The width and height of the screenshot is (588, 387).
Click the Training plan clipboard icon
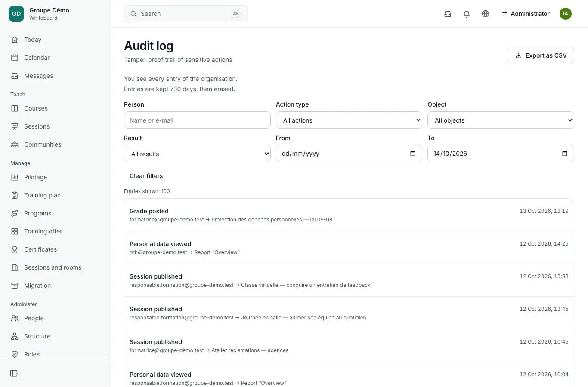(15, 195)
